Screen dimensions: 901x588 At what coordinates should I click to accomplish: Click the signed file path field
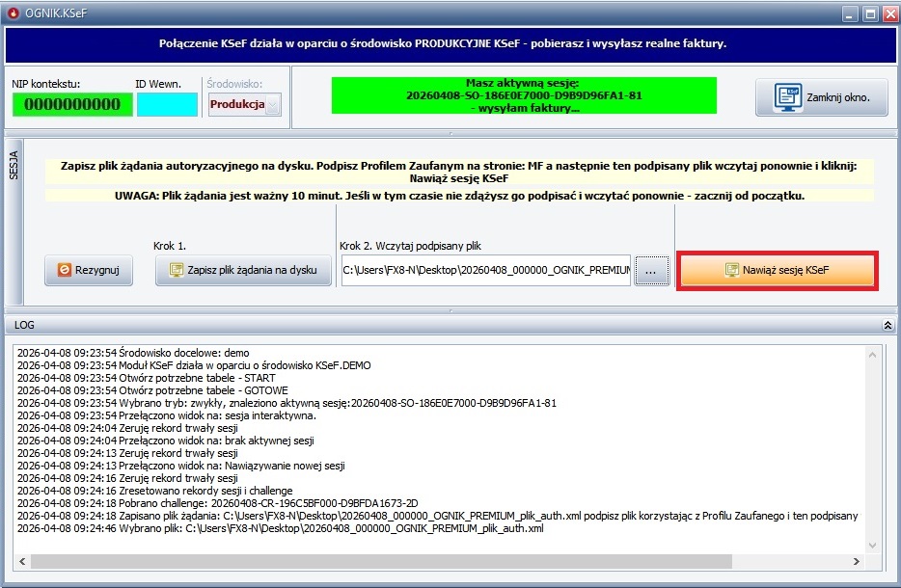click(x=485, y=271)
